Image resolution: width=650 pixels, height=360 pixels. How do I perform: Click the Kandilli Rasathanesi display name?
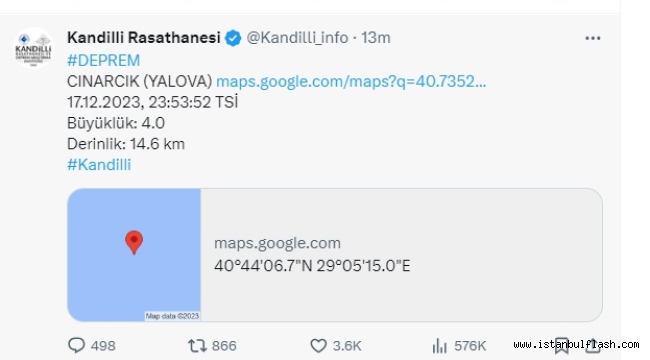point(144,38)
